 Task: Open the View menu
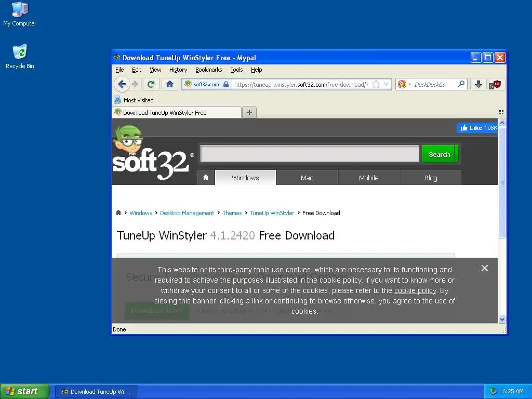pos(155,70)
